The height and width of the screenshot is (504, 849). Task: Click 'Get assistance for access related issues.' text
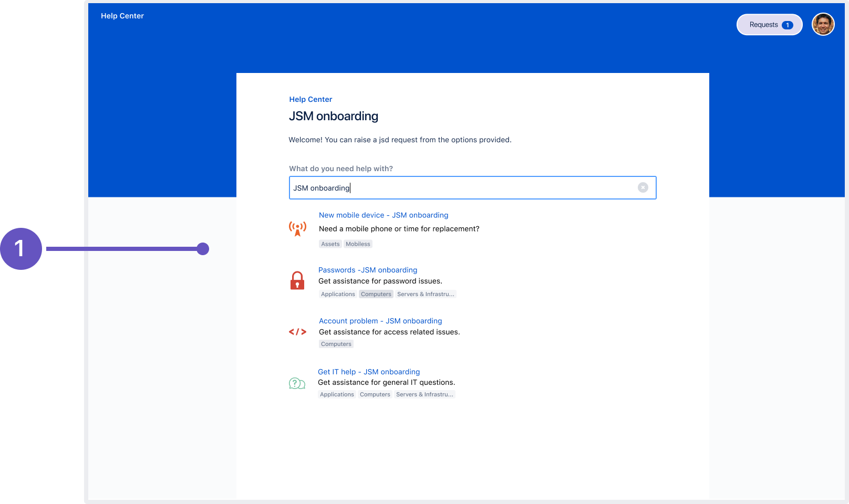point(389,332)
